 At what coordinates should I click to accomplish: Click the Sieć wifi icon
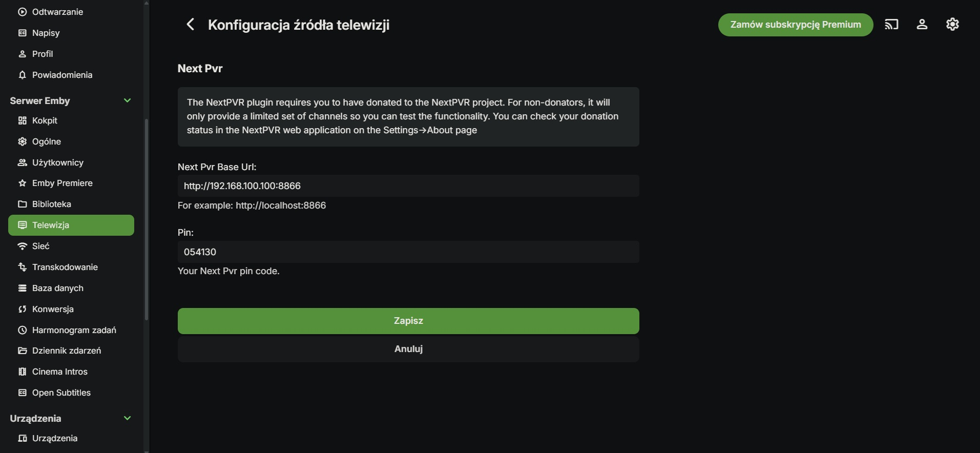coord(23,246)
